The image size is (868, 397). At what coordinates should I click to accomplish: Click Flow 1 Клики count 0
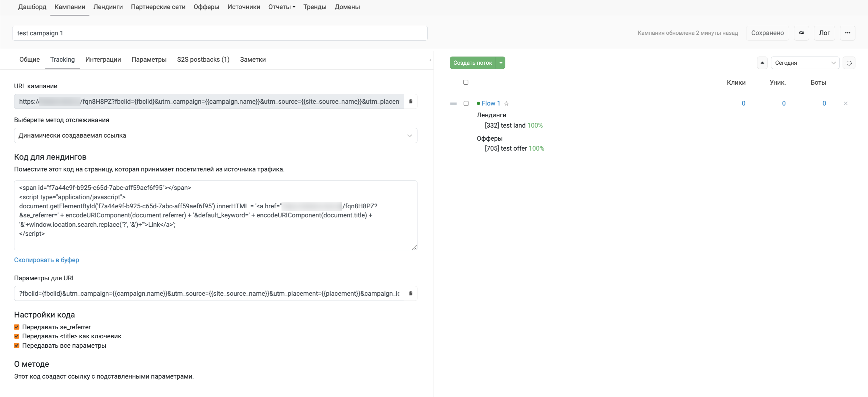pyautogui.click(x=743, y=103)
